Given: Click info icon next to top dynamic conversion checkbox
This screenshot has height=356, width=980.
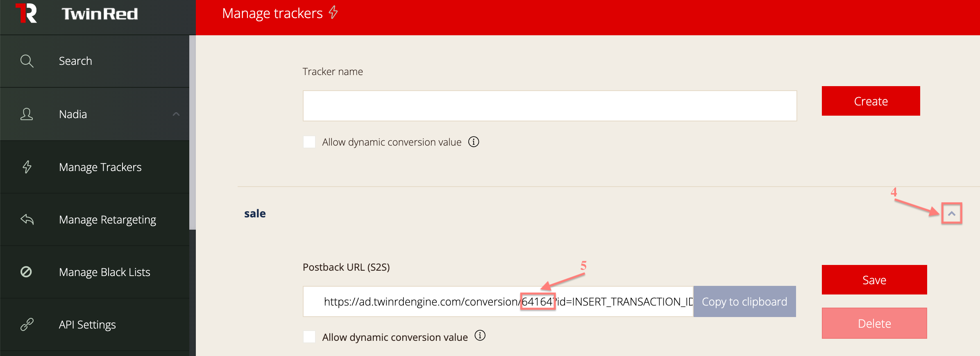Looking at the screenshot, I should 474,142.
